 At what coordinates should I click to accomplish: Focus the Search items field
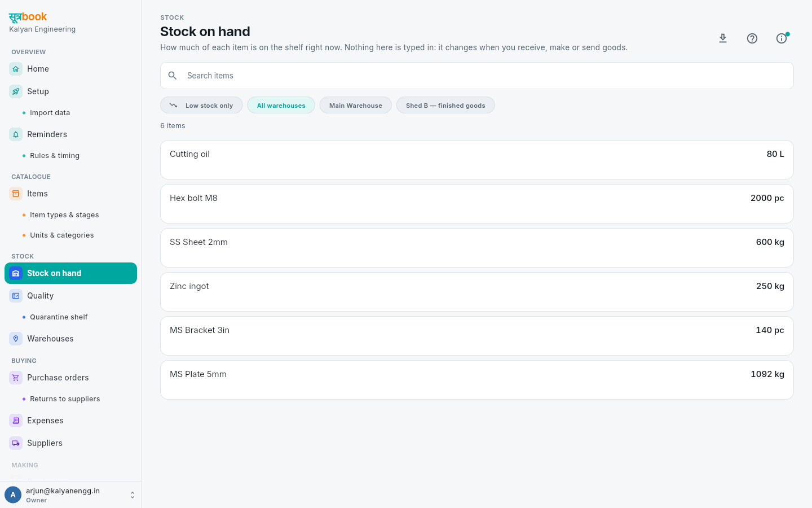[x=477, y=76]
